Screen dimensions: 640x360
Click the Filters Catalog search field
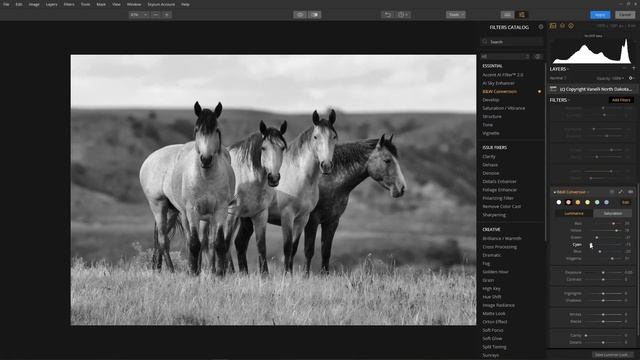pos(512,42)
